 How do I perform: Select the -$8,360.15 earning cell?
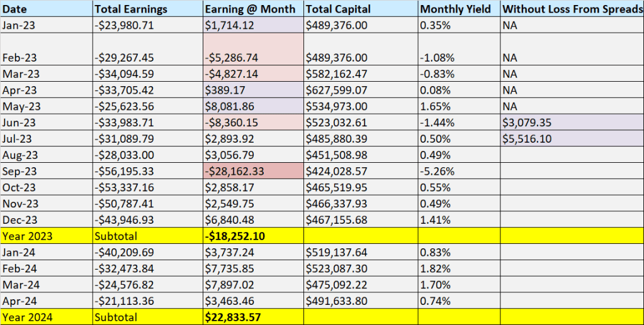pos(253,122)
